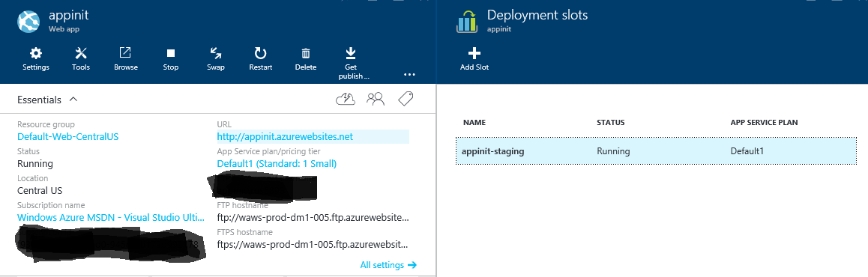The width and height of the screenshot is (868, 277).
Task: Open the users and roles icon
Action: (376, 99)
